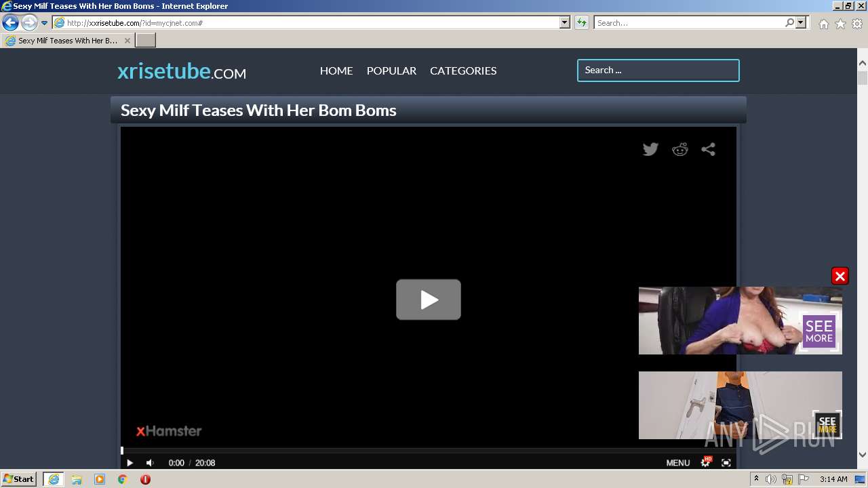The height and width of the screenshot is (488, 868).
Task: Open Chrome taskbar icon
Action: [x=123, y=479]
